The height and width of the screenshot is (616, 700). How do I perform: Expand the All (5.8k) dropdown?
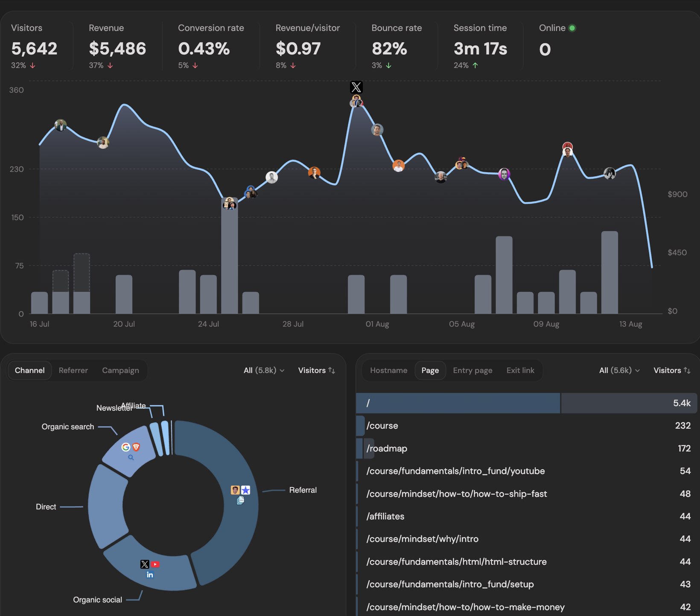264,370
